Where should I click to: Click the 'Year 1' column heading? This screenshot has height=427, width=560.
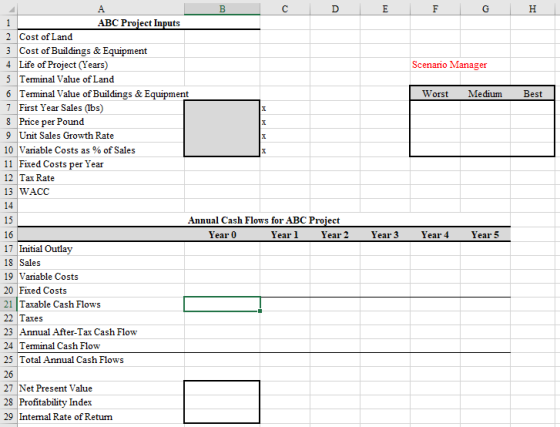285,235
